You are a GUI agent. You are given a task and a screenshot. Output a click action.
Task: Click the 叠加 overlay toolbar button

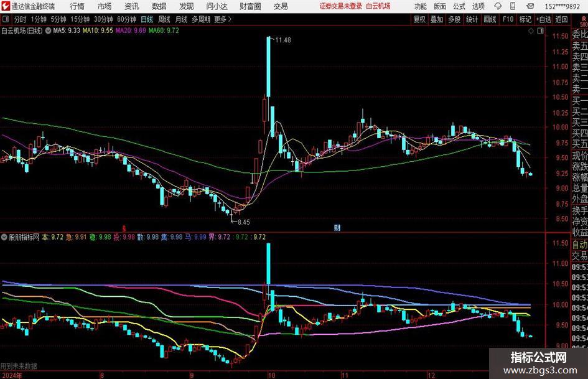(x=437, y=19)
